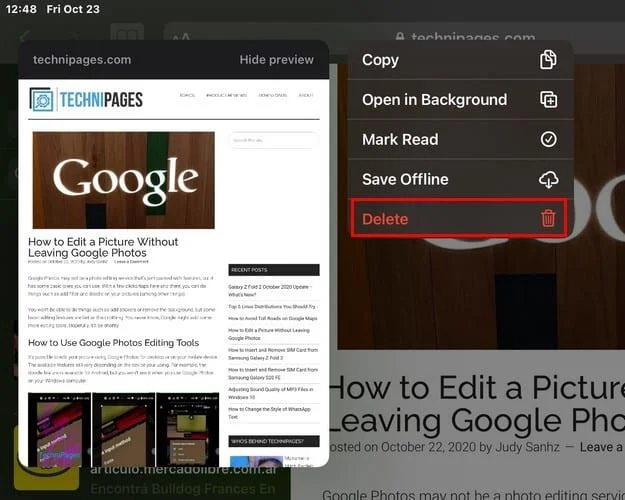Click the Save Offline cloud download icon

point(548,179)
